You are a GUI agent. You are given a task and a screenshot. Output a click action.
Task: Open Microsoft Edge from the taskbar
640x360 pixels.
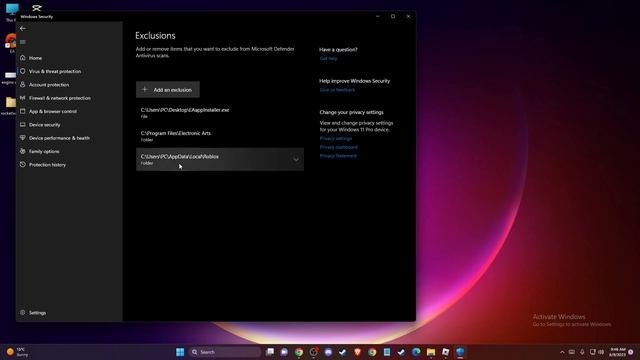click(416, 352)
